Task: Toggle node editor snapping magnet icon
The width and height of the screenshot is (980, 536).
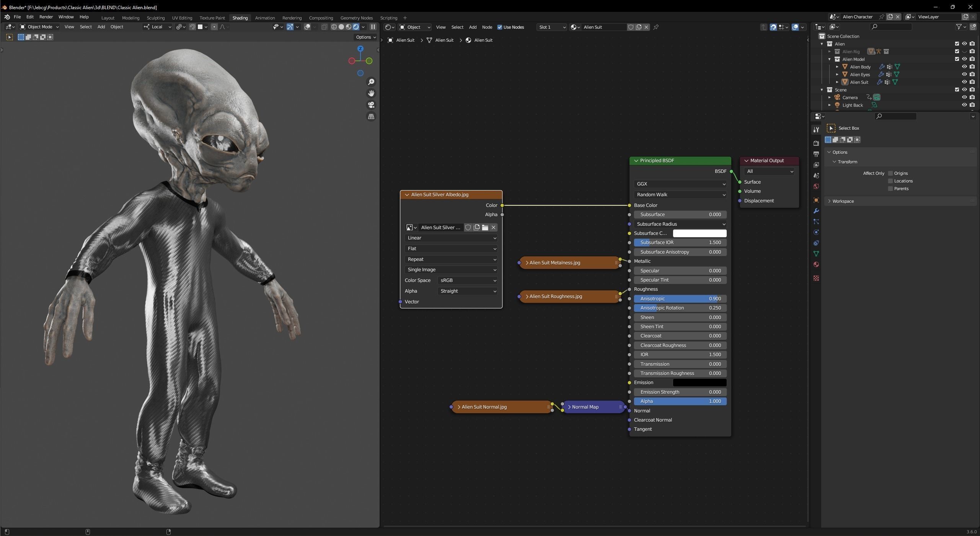Action: (773, 27)
